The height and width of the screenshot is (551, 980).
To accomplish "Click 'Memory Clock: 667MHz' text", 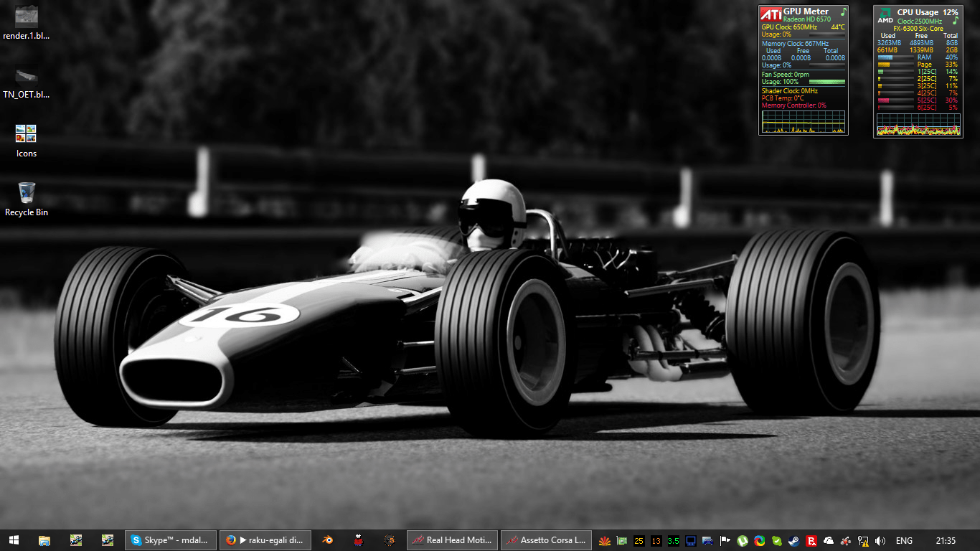I will tap(795, 44).
